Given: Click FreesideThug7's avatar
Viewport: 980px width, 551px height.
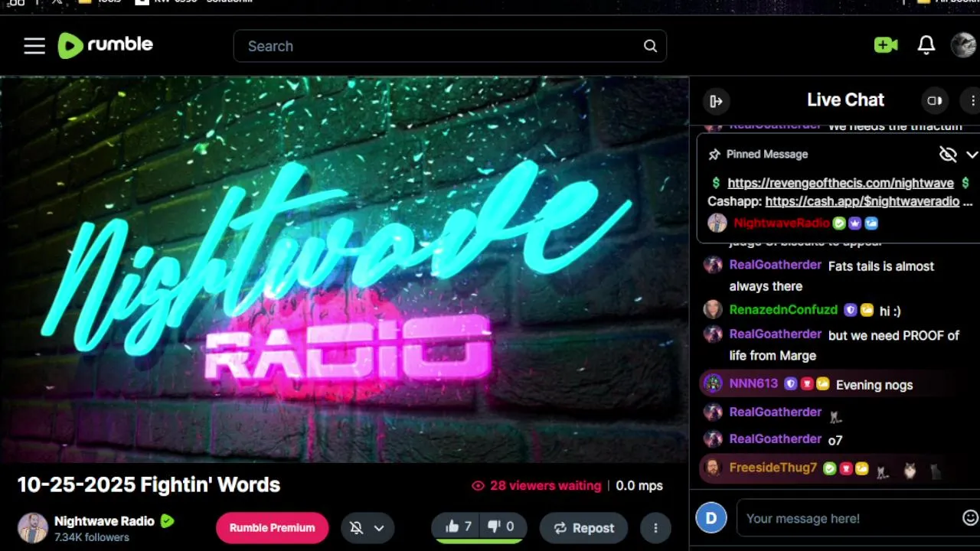Looking at the screenshot, I should (x=713, y=468).
